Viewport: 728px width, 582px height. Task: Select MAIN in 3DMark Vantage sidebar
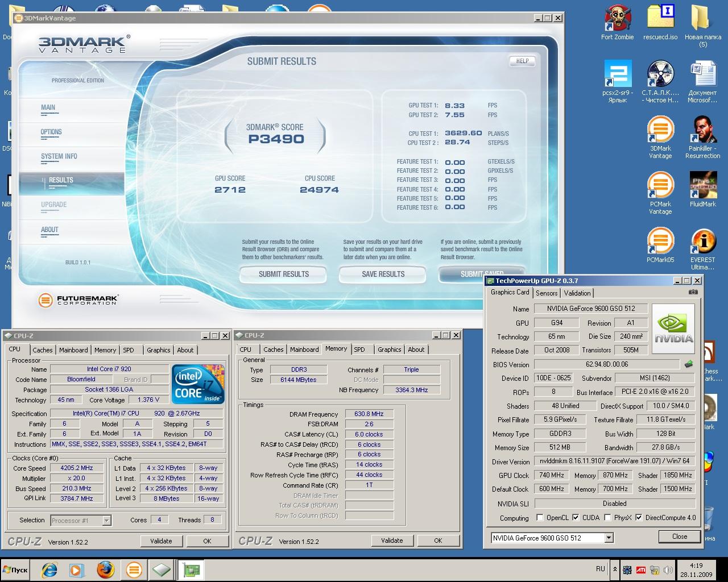click(48, 107)
